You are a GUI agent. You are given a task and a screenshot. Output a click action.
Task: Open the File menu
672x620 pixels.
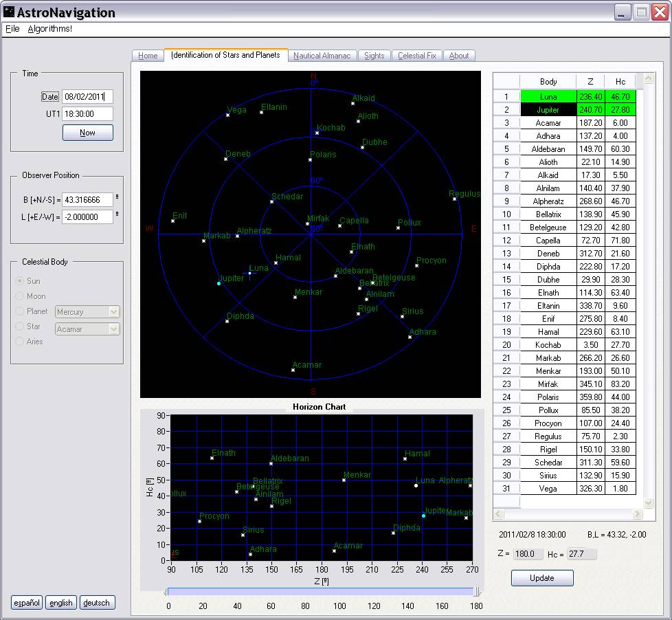coord(12,29)
